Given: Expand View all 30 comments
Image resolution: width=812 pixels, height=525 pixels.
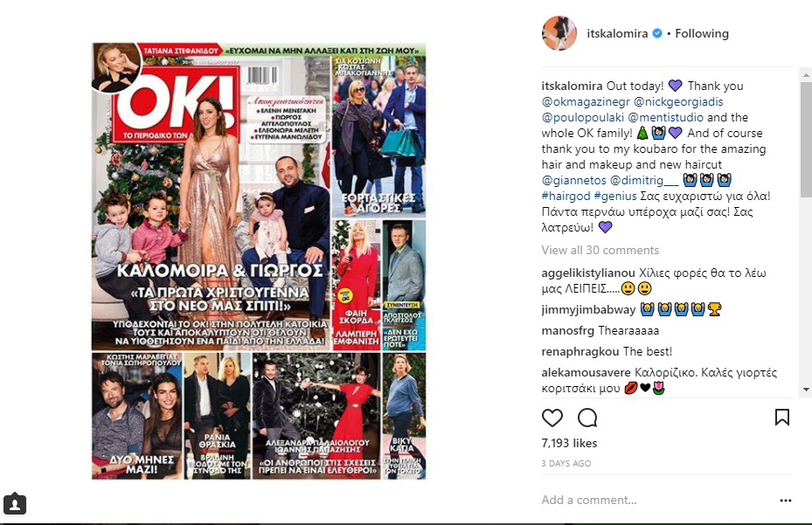Looking at the screenshot, I should point(600,250).
